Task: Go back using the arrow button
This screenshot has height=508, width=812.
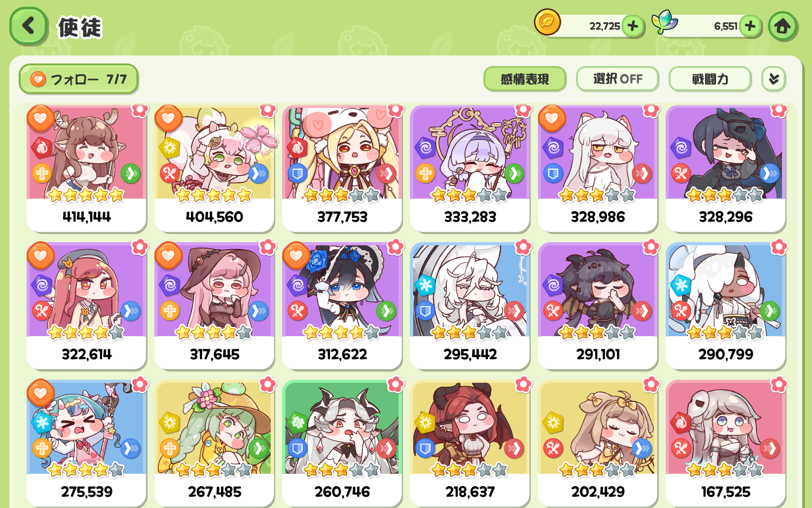Action: [28, 26]
